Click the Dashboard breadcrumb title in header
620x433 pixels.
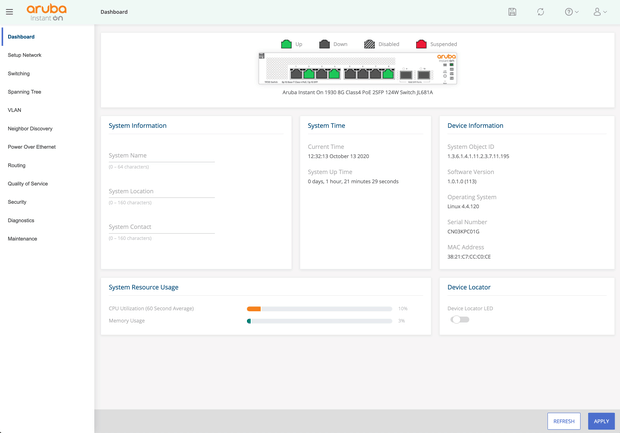click(114, 12)
